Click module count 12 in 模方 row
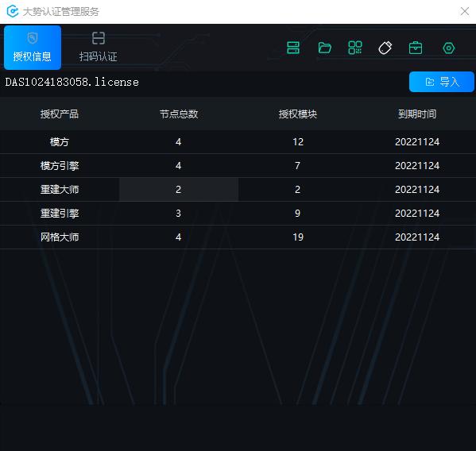 [298, 141]
